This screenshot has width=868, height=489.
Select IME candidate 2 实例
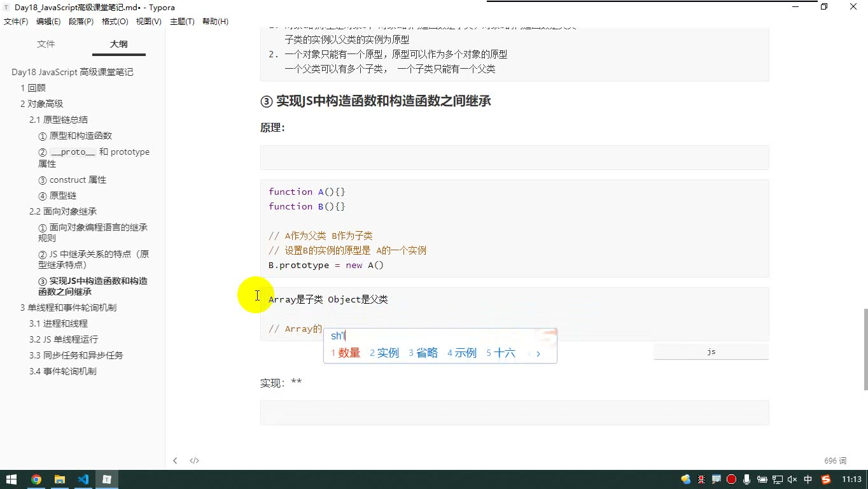(384, 353)
